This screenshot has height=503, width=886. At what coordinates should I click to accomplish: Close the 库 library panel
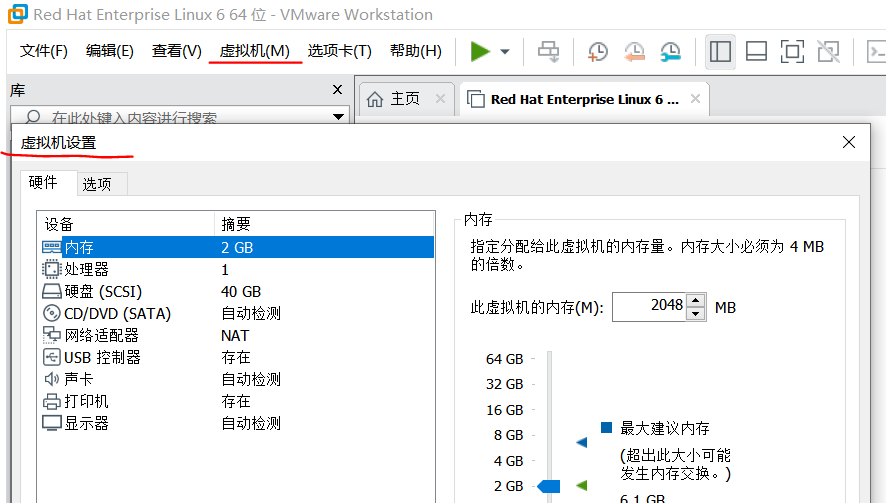[337, 89]
